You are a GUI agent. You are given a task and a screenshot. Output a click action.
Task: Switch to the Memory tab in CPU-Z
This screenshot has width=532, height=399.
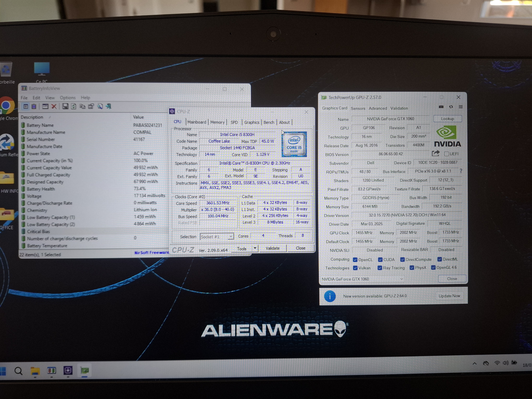[217, 122]
